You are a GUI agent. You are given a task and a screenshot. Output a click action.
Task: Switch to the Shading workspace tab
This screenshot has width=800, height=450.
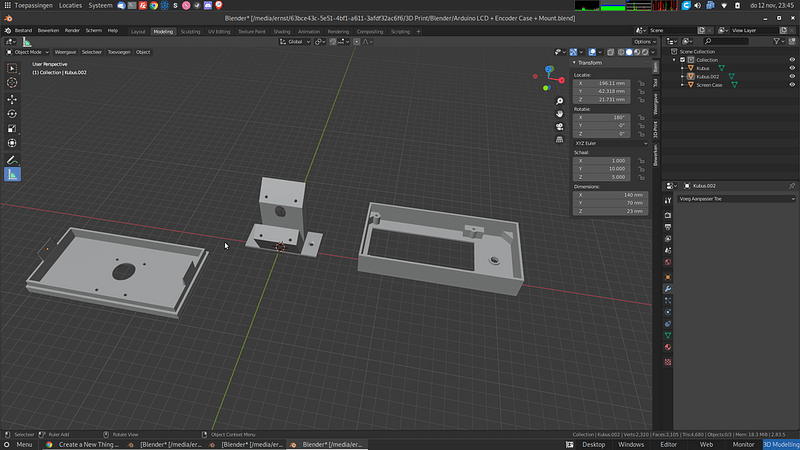point(282,32)
